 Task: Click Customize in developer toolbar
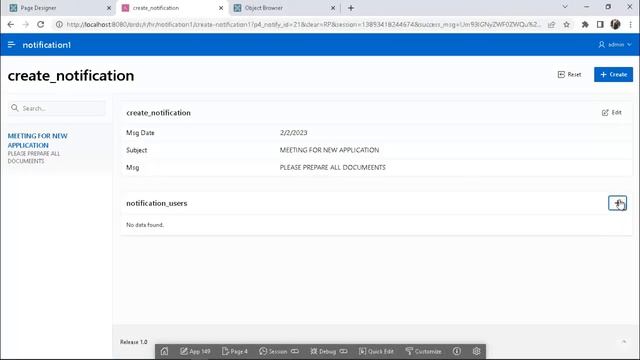pos(423,351)
